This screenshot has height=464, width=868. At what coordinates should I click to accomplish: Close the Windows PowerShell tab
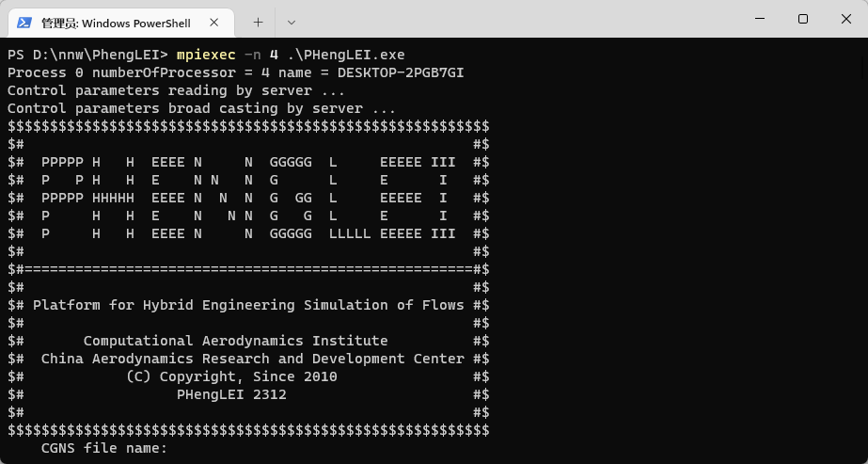point(214,23)
